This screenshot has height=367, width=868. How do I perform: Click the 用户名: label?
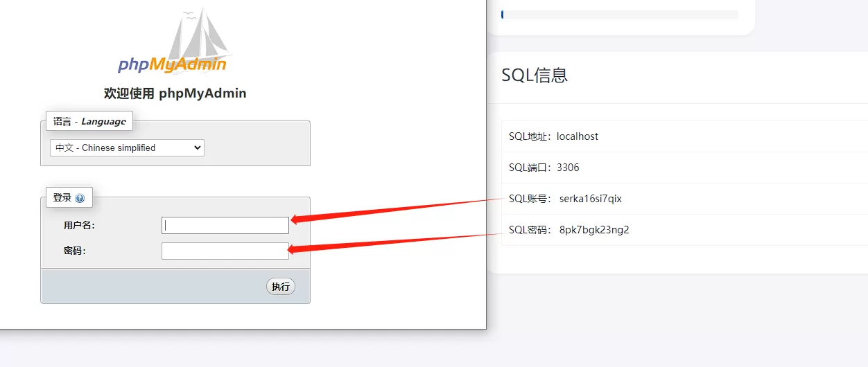[79, 225]
